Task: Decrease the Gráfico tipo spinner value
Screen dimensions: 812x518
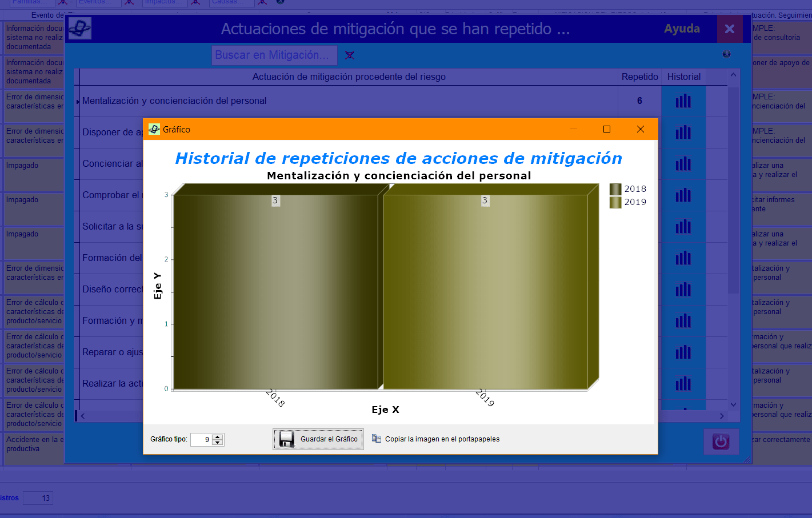Action: point(217,442)
